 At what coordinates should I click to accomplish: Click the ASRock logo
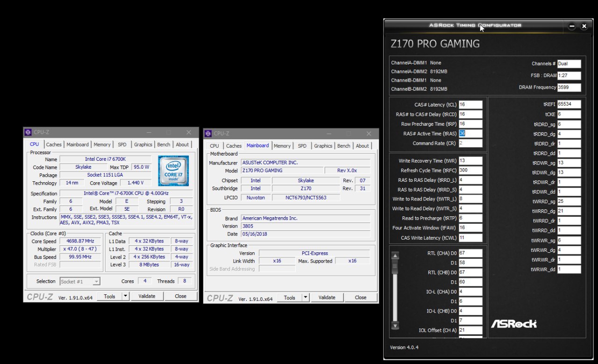(x=513, y=324)
